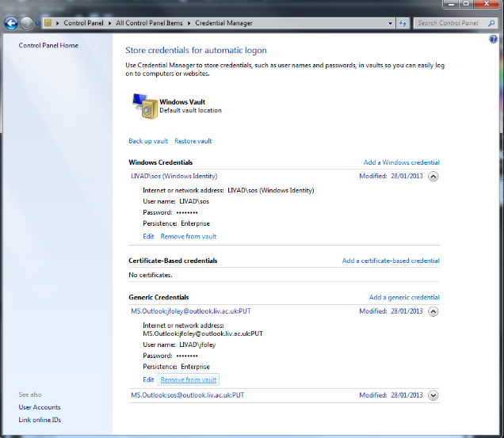
Task: Click Back up vault
Action: click(148, 141)
